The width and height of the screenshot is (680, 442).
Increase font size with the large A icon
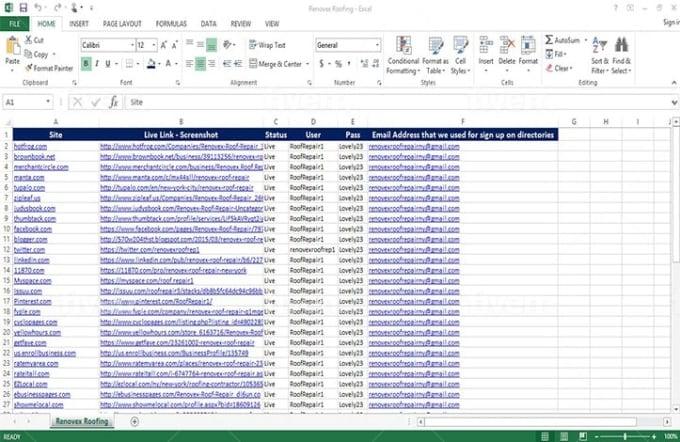coord(163,45)
